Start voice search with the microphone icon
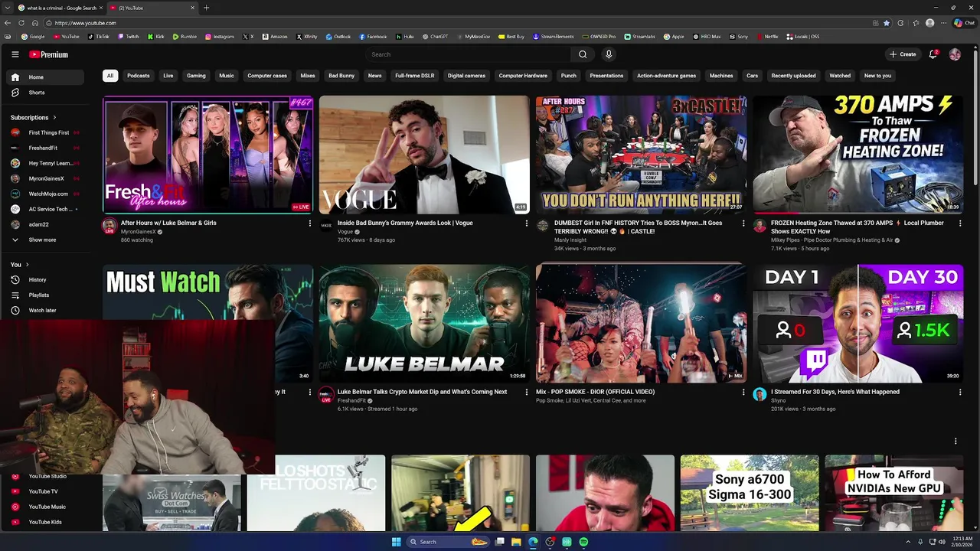Viewport: 980px width, 551px height. 609,54
